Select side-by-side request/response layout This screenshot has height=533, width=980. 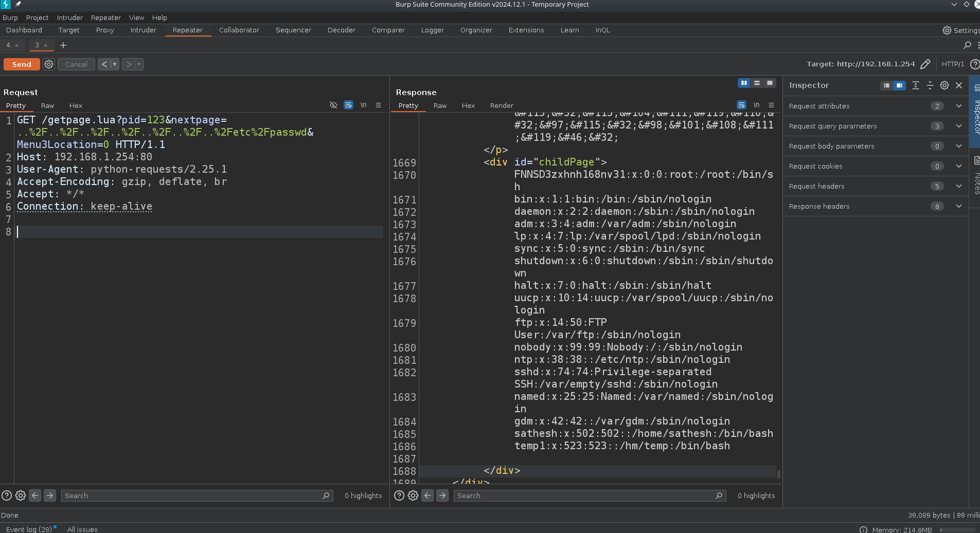pos(744,83)
